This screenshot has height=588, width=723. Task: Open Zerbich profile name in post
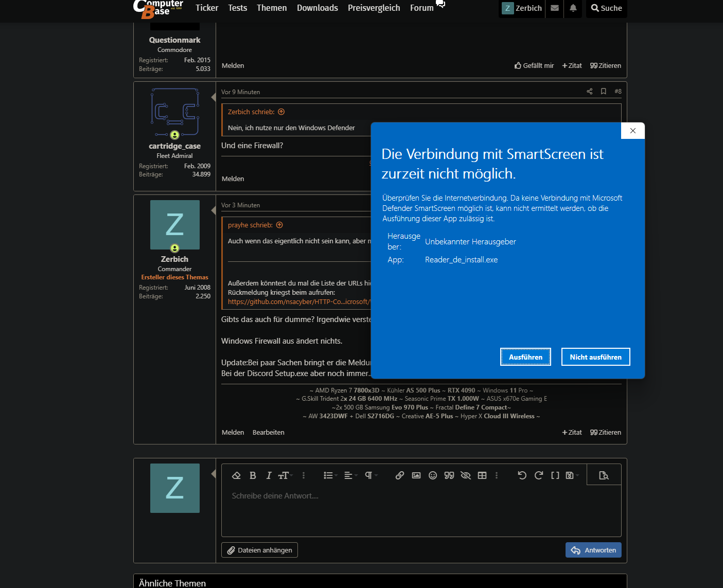[x=174, y=259]
